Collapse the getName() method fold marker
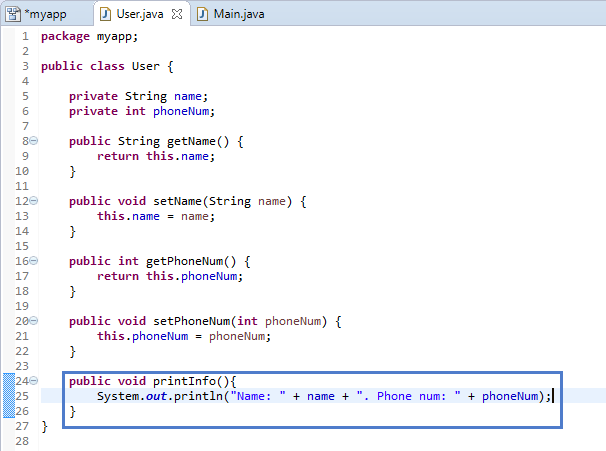The image size is (606, 451). 33,142
